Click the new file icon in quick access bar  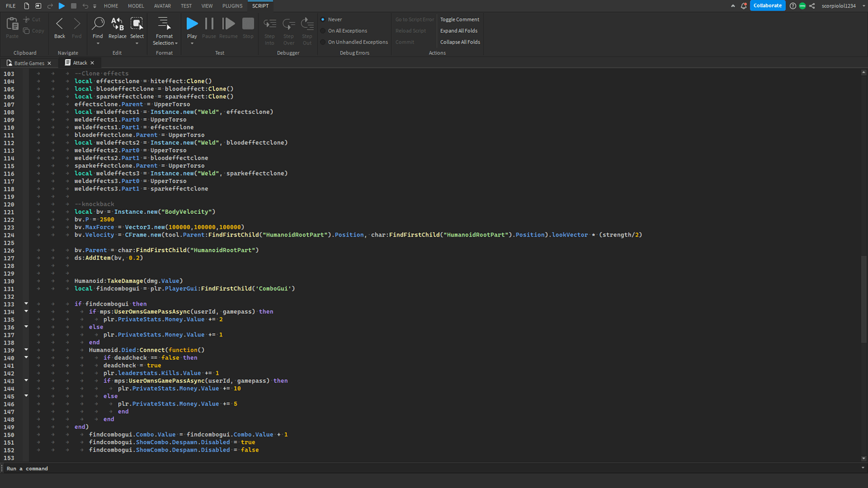(26, 6)
